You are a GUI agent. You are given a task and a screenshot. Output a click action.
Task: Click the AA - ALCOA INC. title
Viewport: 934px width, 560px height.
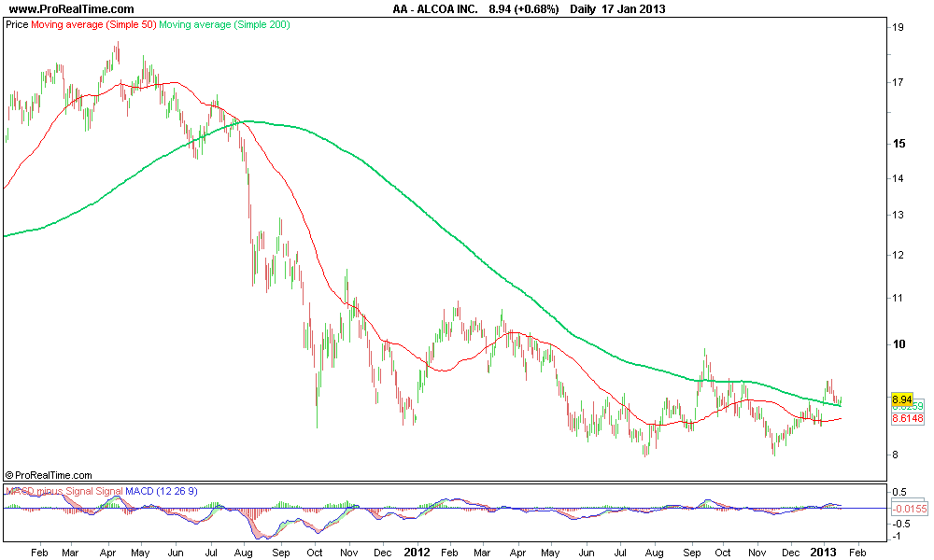click(435, 9)
